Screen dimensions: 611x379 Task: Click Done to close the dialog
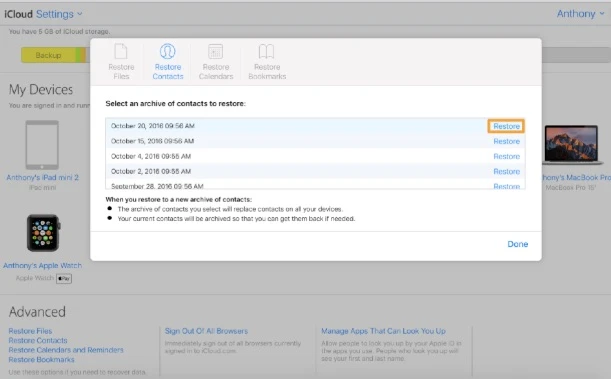517,244
